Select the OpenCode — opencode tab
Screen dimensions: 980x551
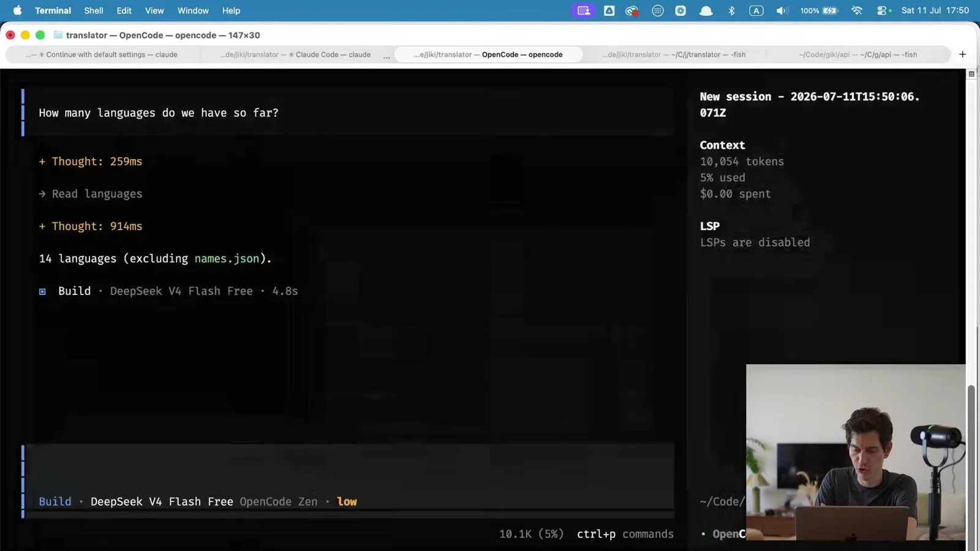tap(488, 54)
